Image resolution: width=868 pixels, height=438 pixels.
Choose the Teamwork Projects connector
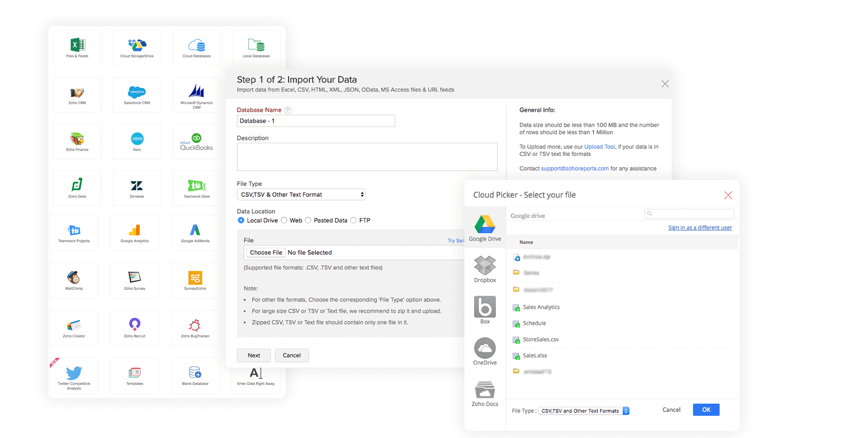[x=74, y=233]
